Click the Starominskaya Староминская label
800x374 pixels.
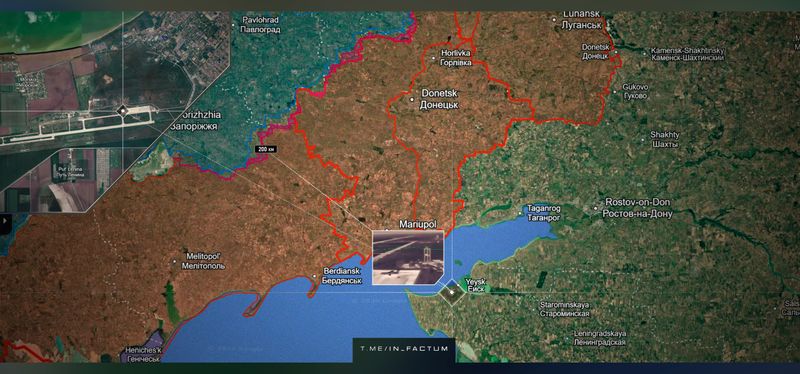[565, 309]
